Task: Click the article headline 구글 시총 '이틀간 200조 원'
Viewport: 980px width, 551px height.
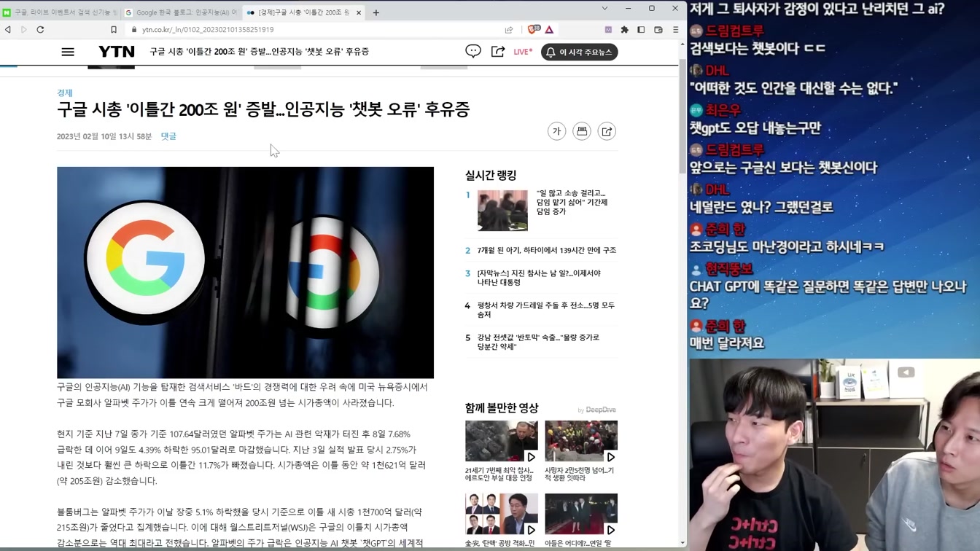Action: point(263,109)
